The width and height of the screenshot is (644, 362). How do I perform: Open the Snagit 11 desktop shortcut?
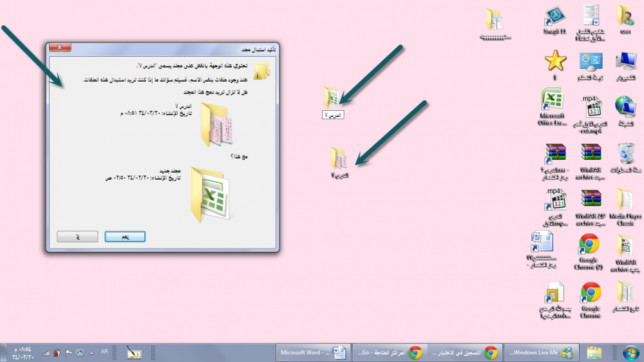pos(555,19)
